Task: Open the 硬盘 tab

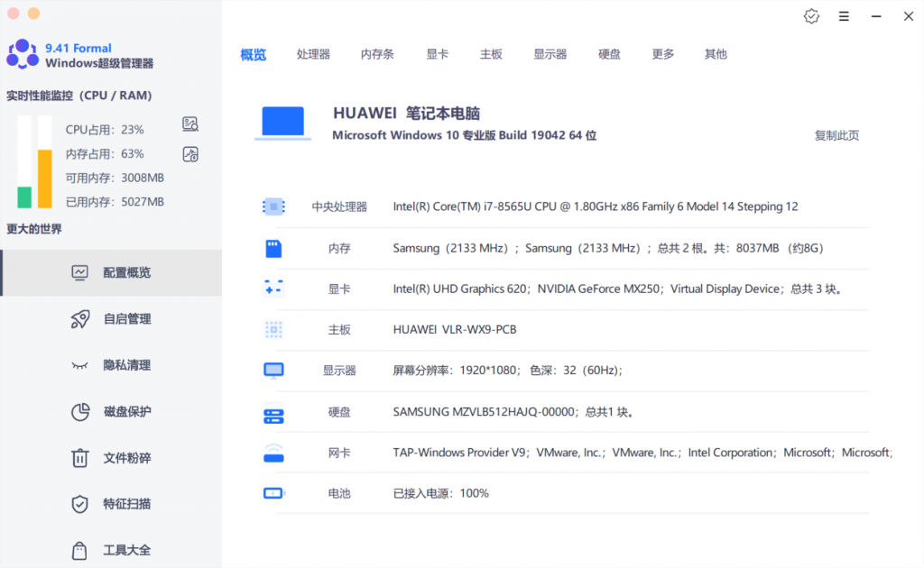Action: (x=609, y=54)
